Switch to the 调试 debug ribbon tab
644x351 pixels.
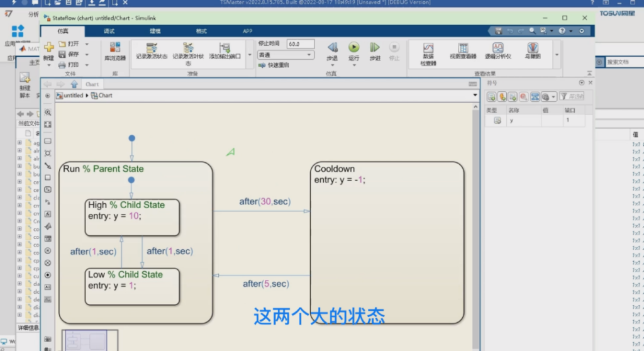[x=109, y=31]
